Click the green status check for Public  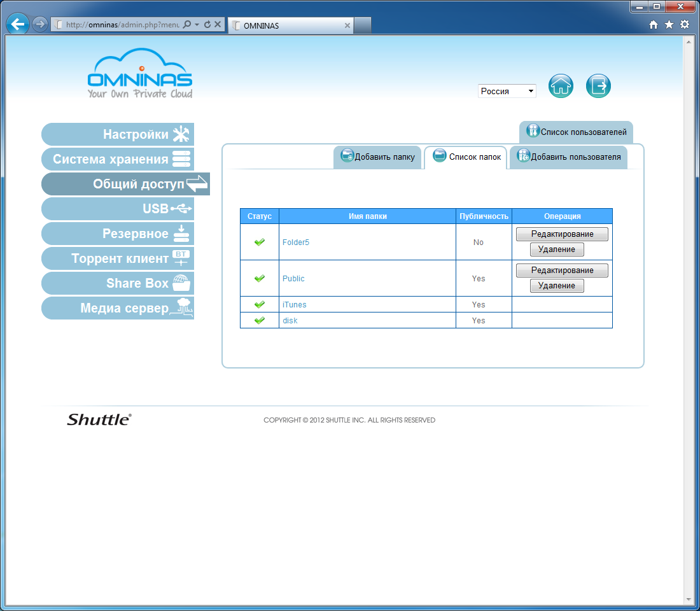(260, 278)
